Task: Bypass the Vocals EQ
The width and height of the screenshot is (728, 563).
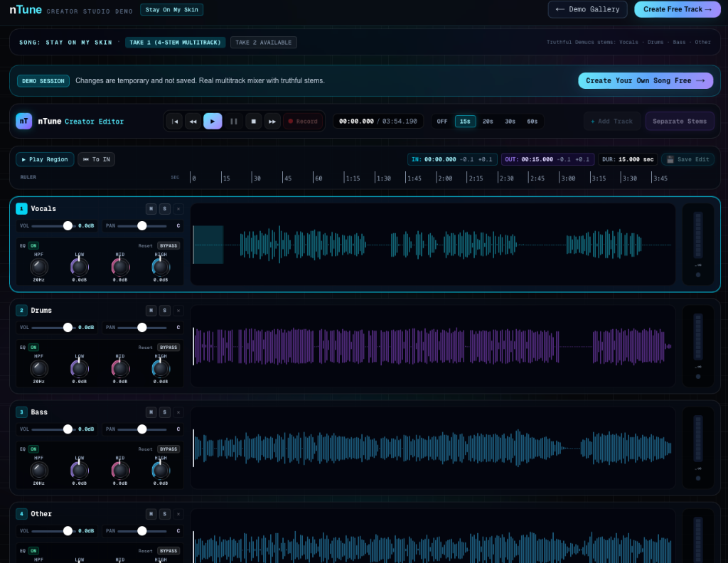Action: [168, 245]
